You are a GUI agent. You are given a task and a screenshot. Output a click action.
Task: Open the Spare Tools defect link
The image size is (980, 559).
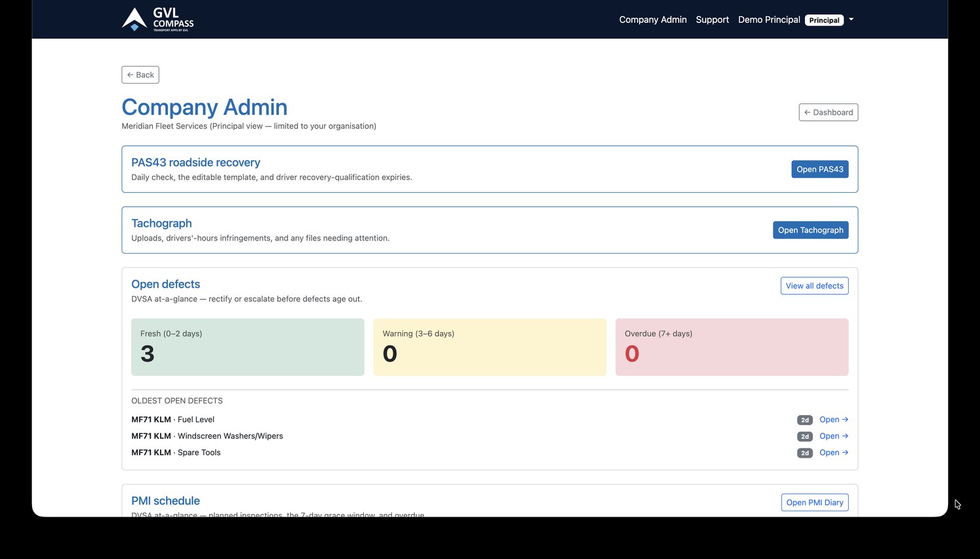[834, 452]
